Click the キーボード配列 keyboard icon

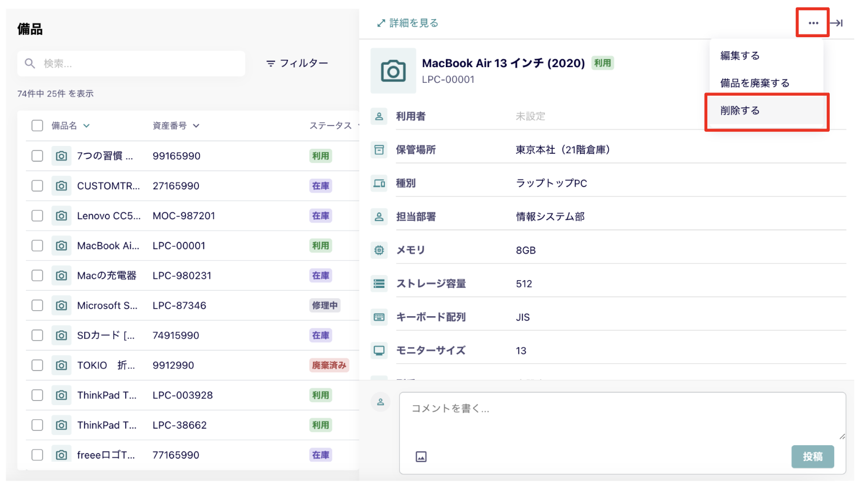pyautogui.click(x=379, y=317)
